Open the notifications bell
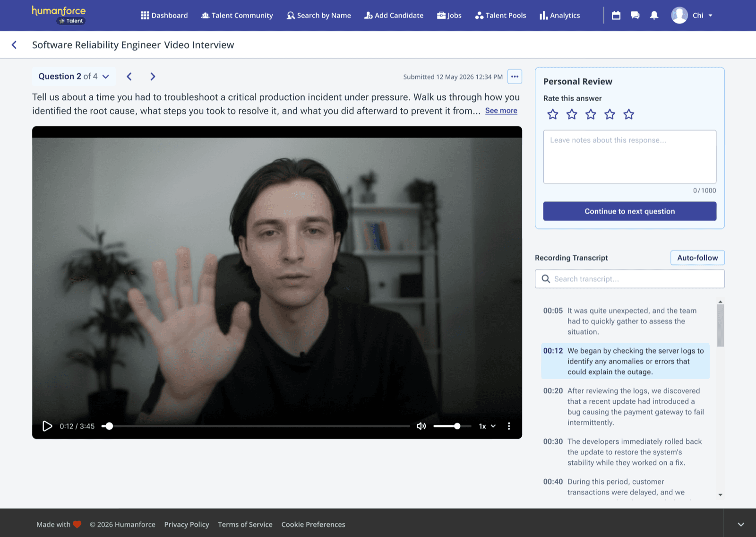 (654, 15)
